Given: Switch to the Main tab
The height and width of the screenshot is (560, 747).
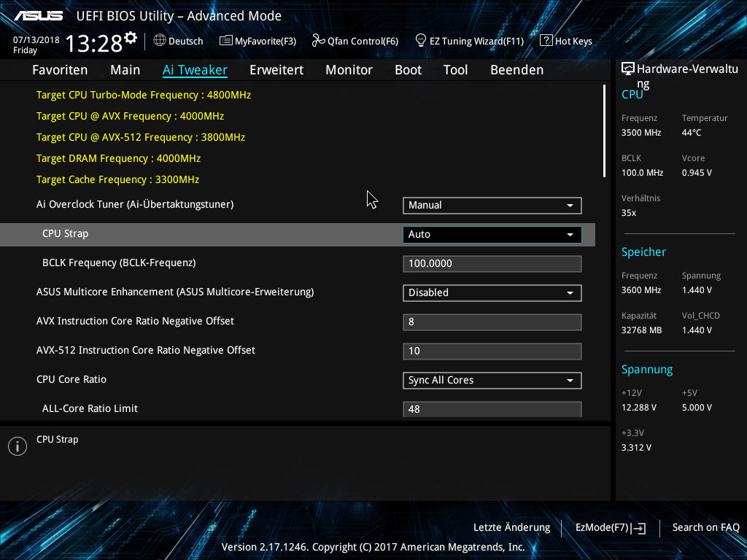Looking at the screenshot, I should 125,70.
